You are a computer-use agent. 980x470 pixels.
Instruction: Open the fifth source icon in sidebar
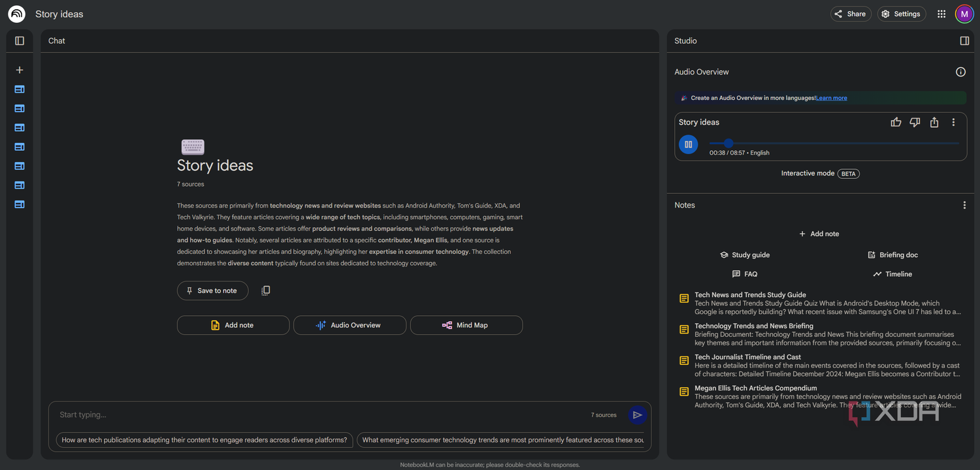click(20, 166)
